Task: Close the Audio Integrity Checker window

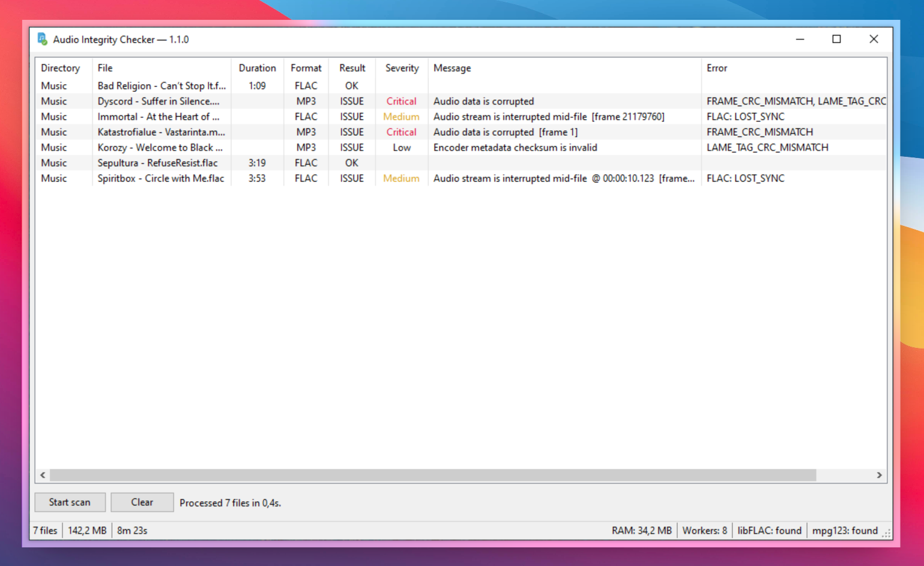Action: [874, 39]
